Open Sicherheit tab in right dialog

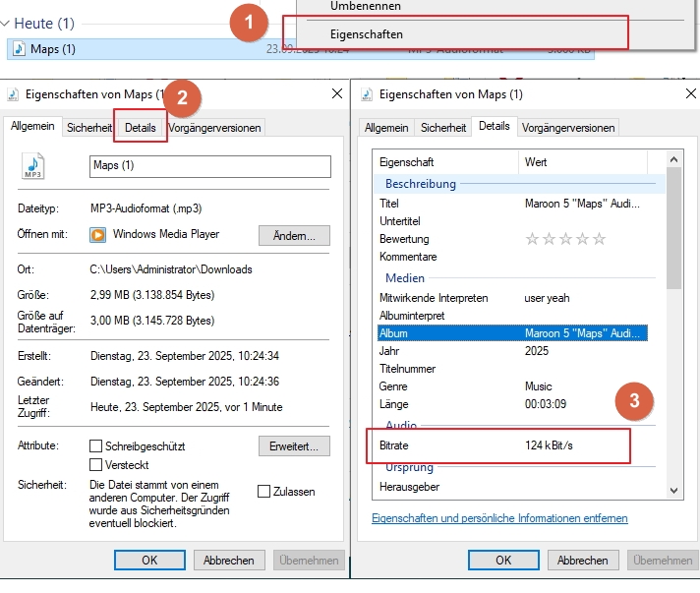[x=443, y=128]
